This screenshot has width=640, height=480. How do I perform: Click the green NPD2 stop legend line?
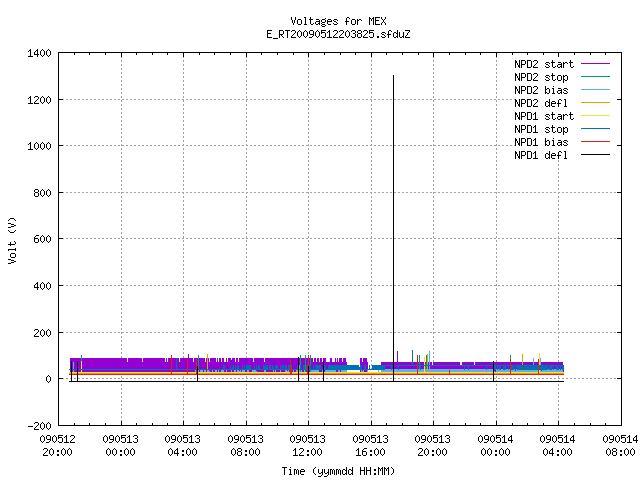click(x=596, y=77)
